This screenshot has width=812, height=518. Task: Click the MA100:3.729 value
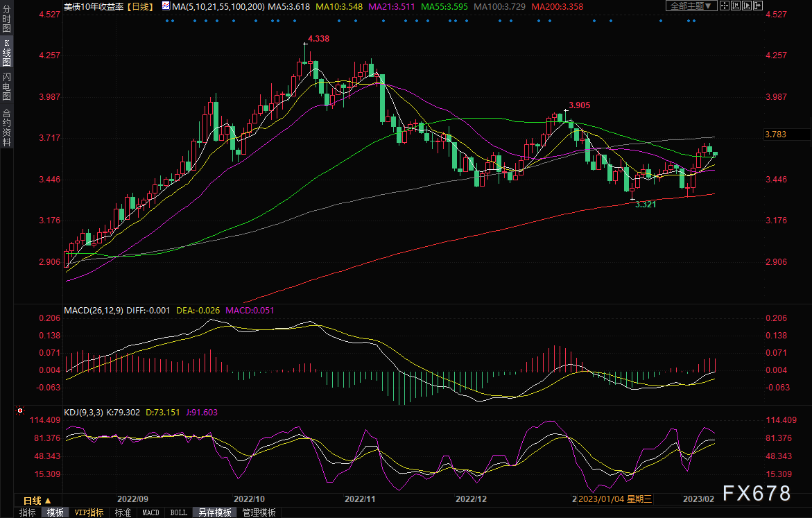click(500, 7)
